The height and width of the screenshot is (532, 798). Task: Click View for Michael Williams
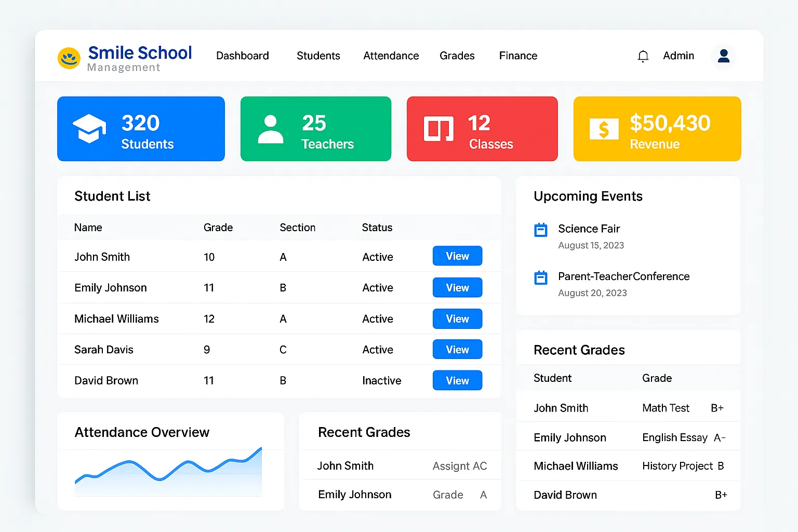(457, 319)
